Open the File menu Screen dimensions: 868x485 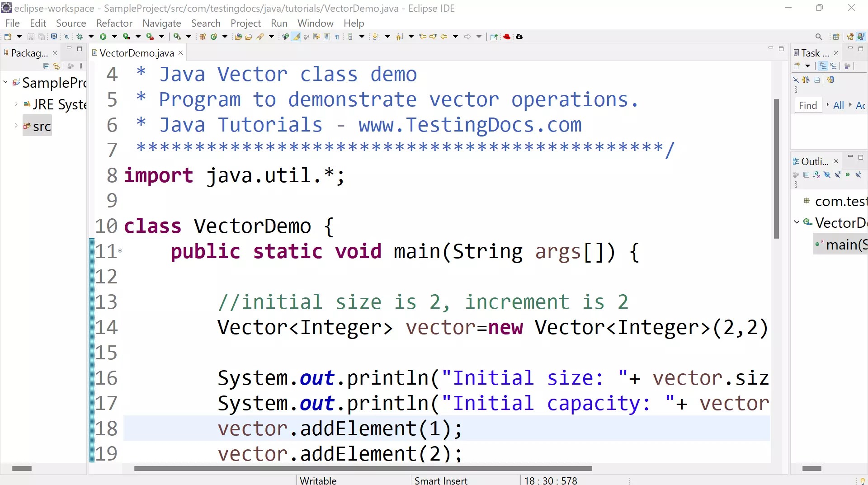point(12,23)
